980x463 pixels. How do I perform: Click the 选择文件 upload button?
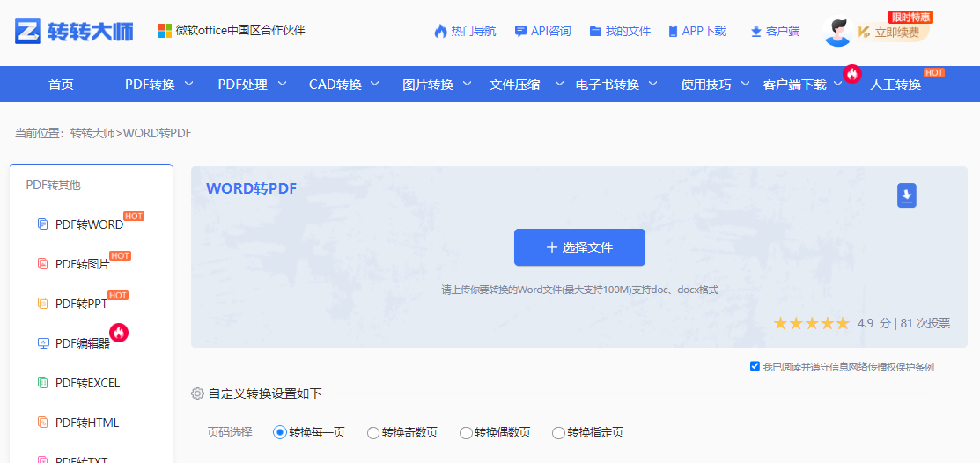(x=579, y=247)
